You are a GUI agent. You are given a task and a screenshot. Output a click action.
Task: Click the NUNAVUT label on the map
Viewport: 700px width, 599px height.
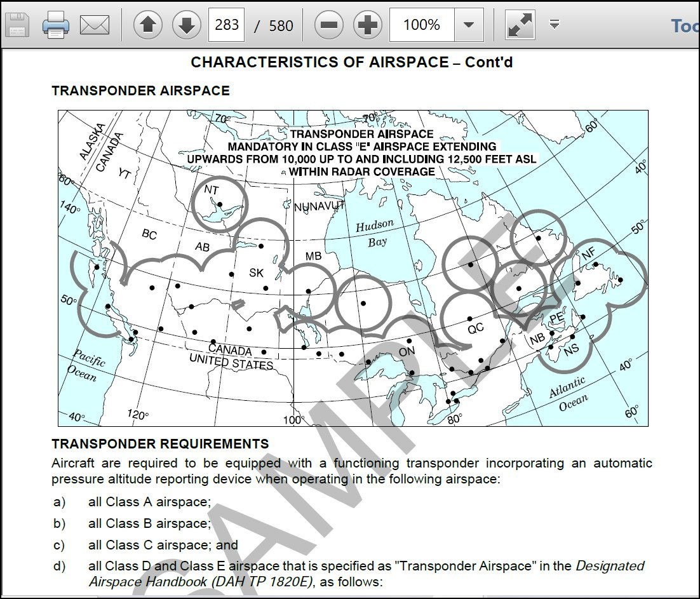click(x=320, y=206)
